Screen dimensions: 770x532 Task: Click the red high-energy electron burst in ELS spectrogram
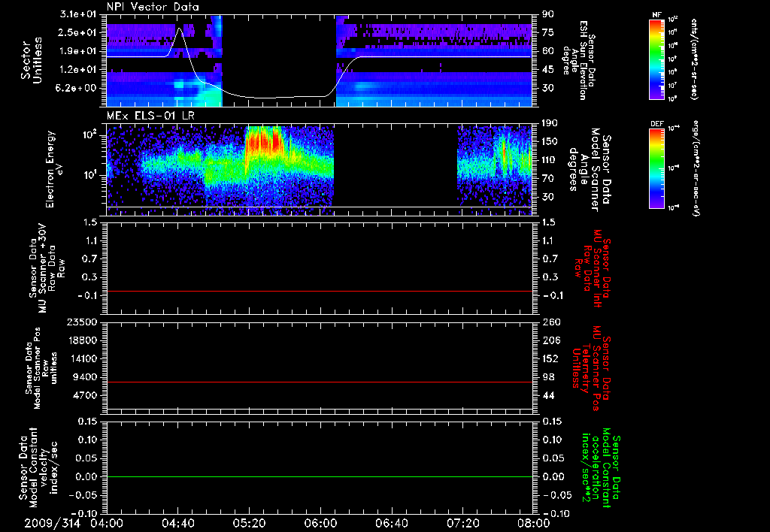(264, 142)
